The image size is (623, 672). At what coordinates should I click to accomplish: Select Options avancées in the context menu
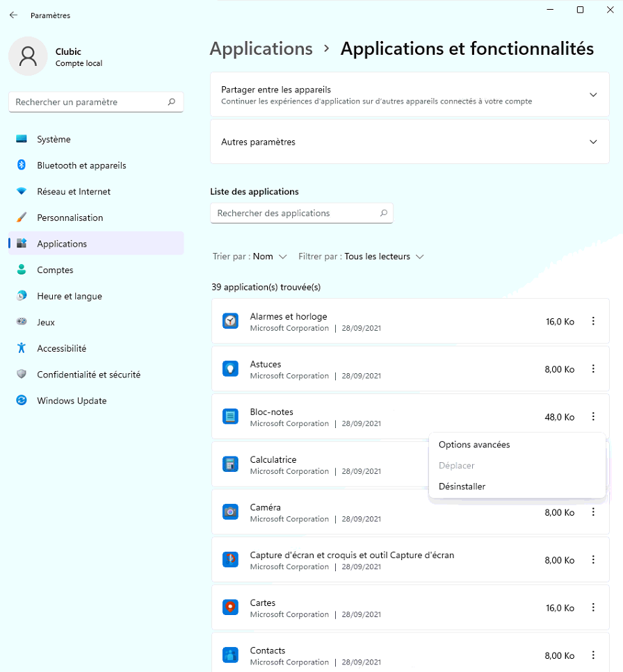click(x=474, y=445)
